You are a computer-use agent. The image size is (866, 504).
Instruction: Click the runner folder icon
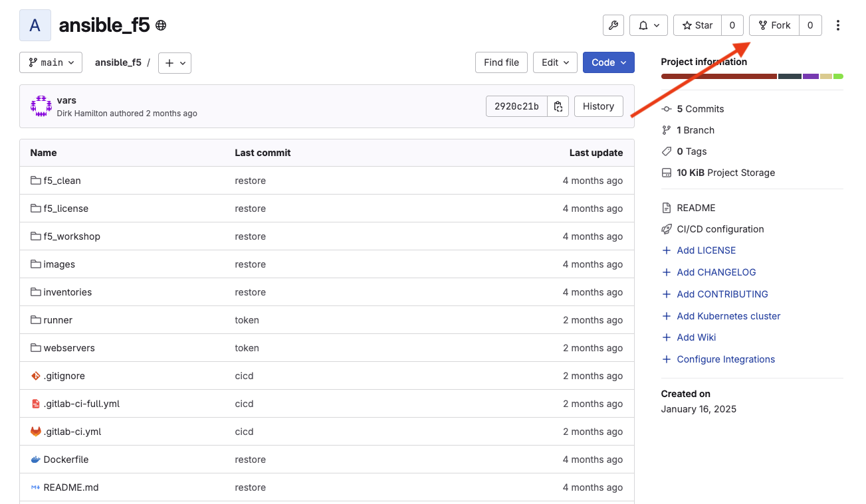click(36, 320)
